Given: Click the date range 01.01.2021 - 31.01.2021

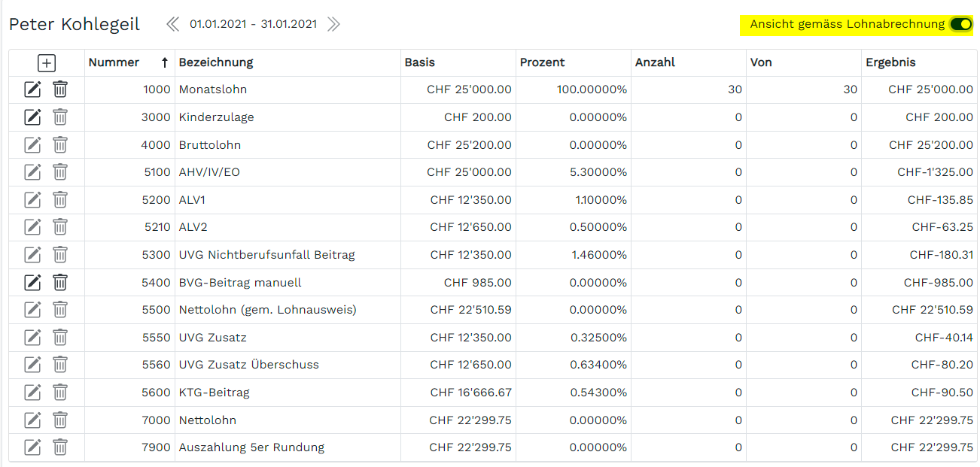Looking at the screenshot, I should (253, 24).
